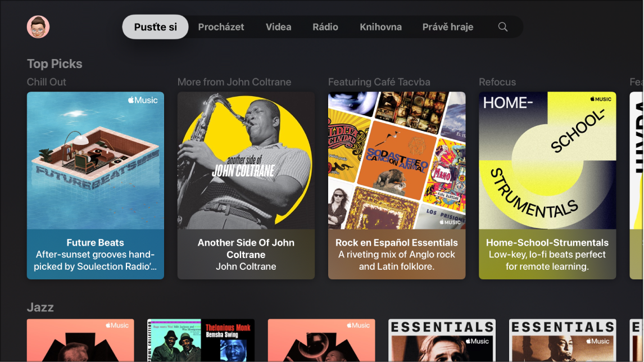
Task: Click the Future Beats title text
Action: pos(96,243)
